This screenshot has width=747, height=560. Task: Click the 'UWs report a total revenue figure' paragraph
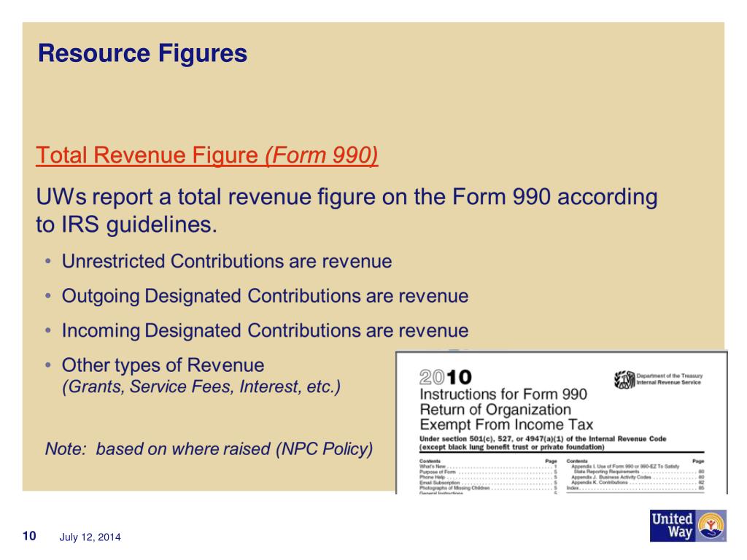347,211
